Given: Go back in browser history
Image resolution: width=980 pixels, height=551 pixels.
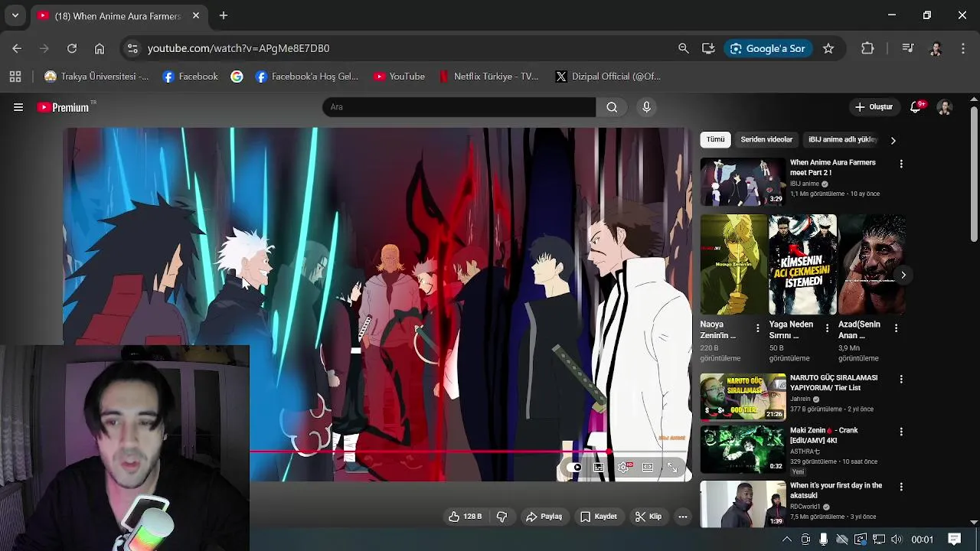Looking at the screenshot, I should click(x=17, y=48).
